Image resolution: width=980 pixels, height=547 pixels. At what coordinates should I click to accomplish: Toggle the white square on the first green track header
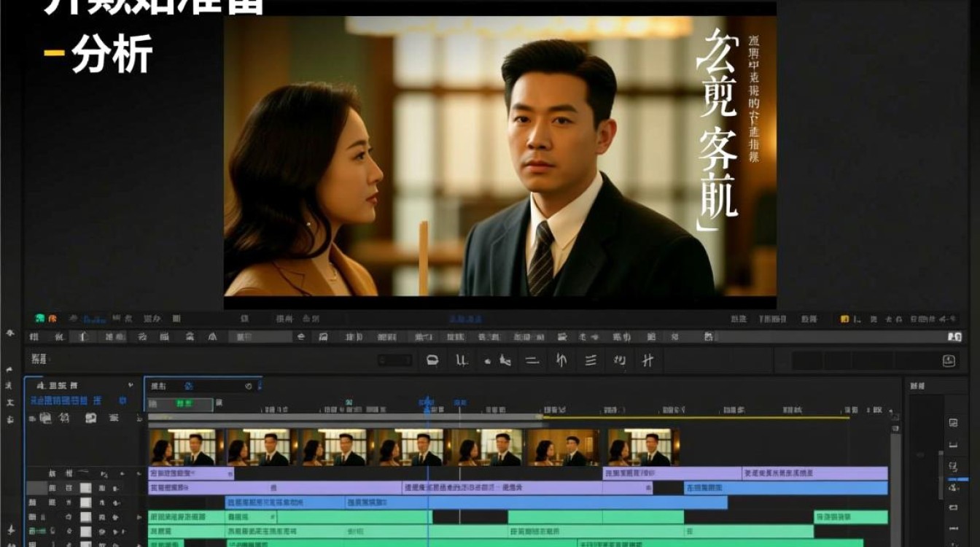(85, 517)
